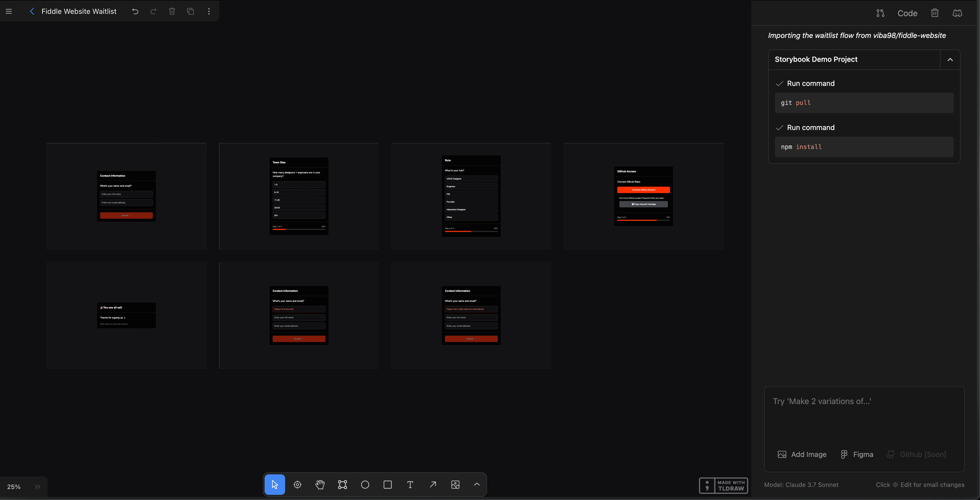The image size is (980, 500).
Task: Expand more tools with the chevron
Action: tap(477, 484)
